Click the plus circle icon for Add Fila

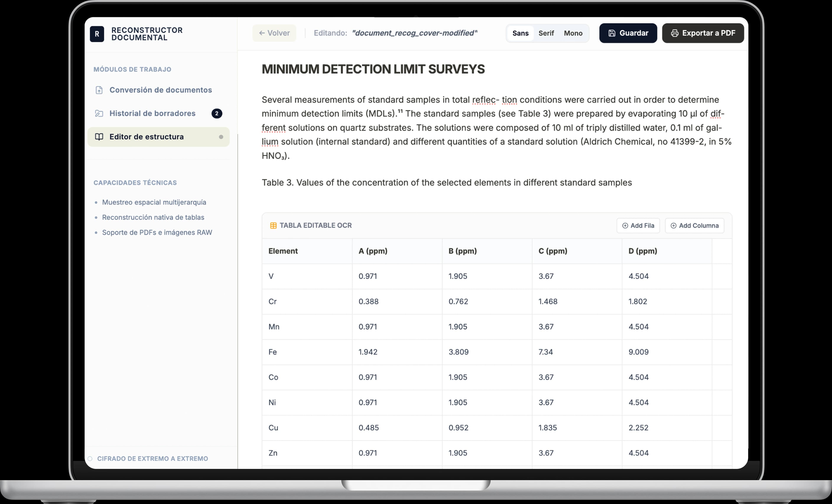tap(625, 225)
